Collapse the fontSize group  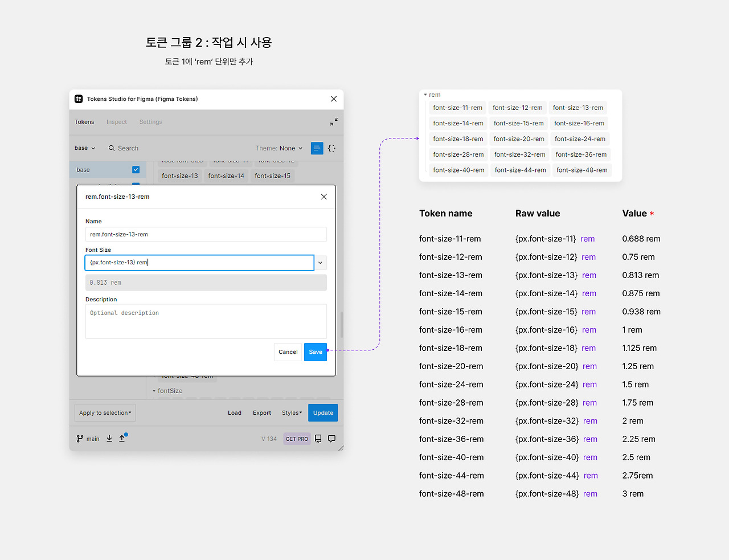click(x=154, y=391)
